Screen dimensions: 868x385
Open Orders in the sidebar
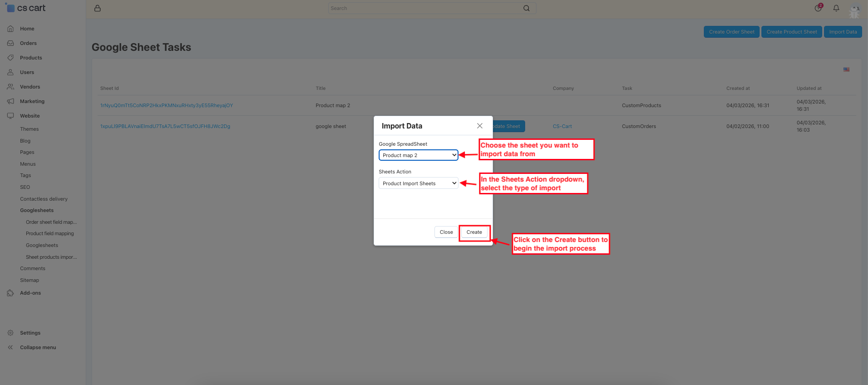pos(28,43)
